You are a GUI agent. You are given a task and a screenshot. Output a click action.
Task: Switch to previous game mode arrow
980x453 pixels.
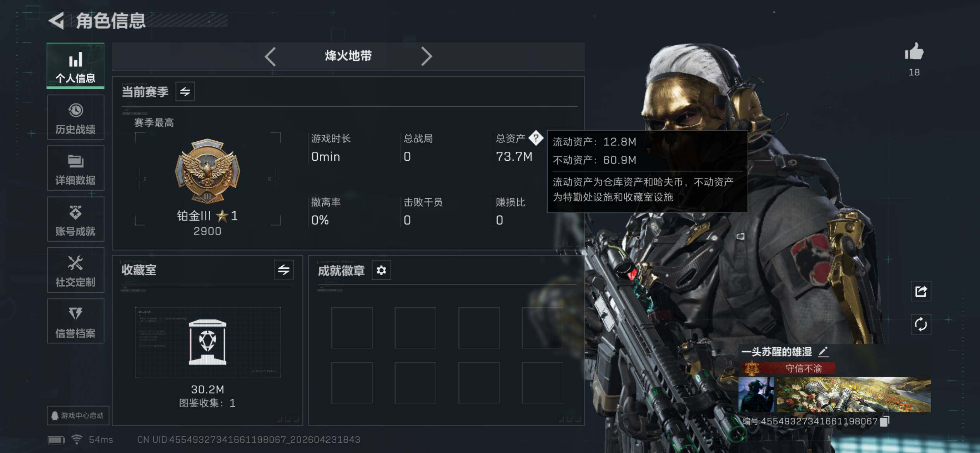tap(270, 57)
